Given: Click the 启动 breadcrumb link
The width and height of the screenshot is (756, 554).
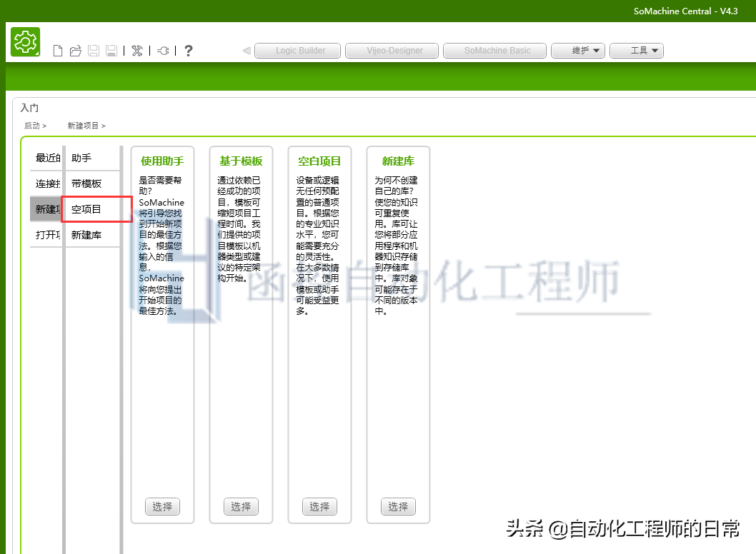Looking at the screenshot, I should (32, 126).
